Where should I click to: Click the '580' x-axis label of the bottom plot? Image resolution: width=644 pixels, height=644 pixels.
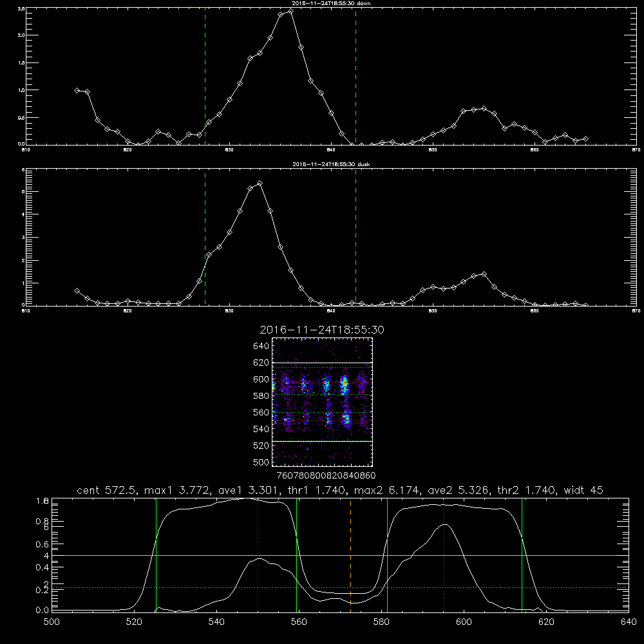coord(381,622)
